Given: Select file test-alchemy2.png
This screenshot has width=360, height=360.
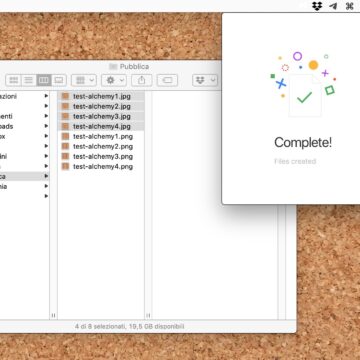Looking at the screenshot, I should pyautogui.click(x=101, y=146).
